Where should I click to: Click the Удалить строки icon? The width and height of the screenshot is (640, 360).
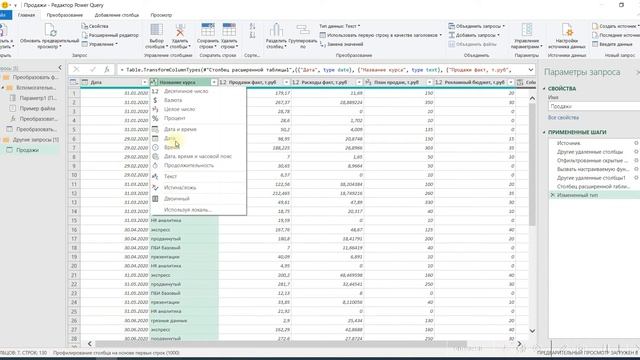[229, 30]
